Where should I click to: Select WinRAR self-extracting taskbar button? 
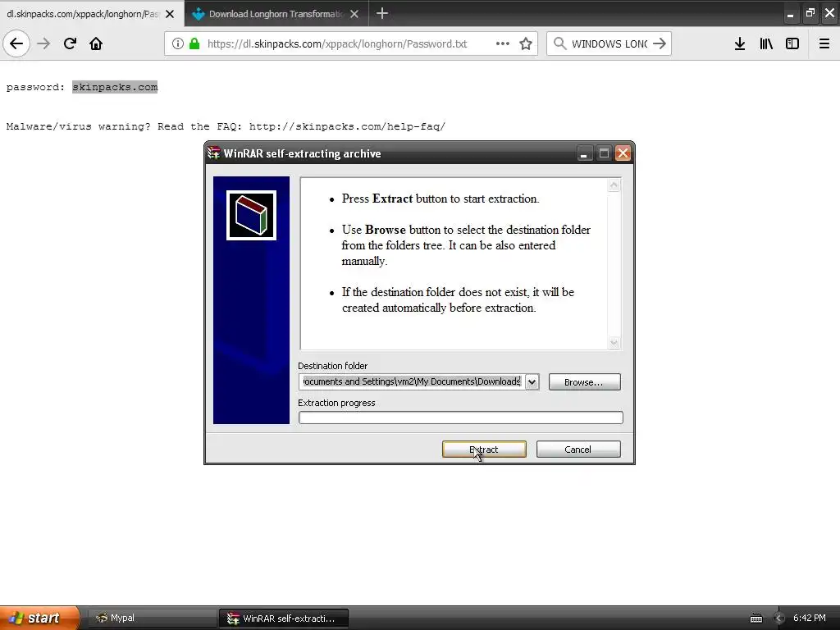[284, 619]
